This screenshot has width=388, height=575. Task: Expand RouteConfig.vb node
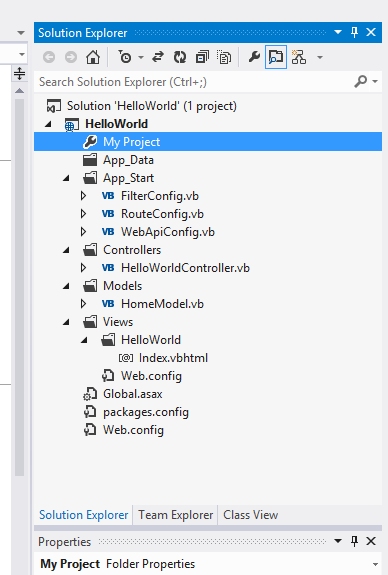[x=84, y=214]
